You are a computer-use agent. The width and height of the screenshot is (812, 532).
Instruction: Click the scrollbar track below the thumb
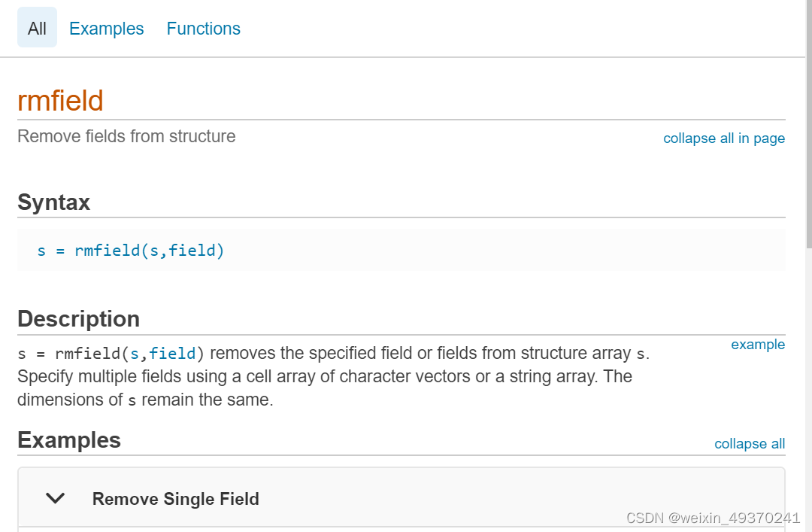808,376
